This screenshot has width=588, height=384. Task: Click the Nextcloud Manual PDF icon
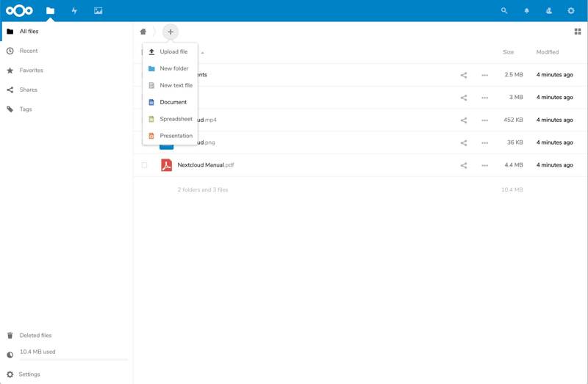pyautogui.click(x=167, y=165)
